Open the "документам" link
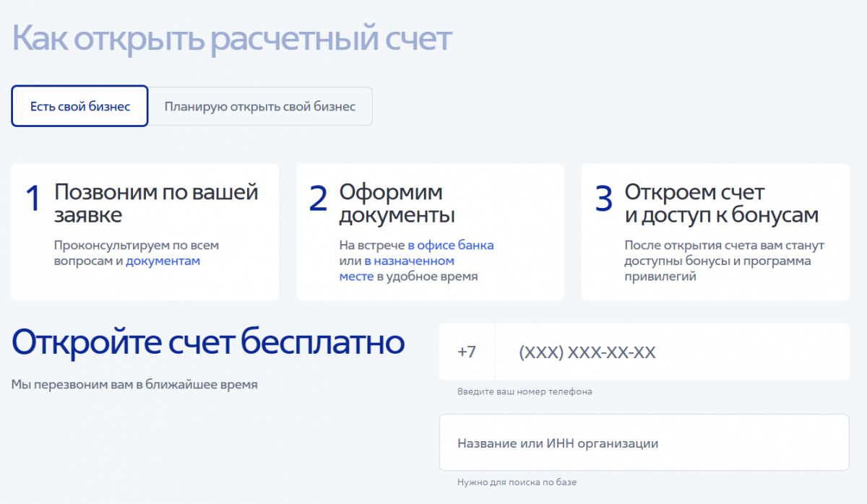Image resolution: width=867 pixels, height=504 pixels. 163,261
